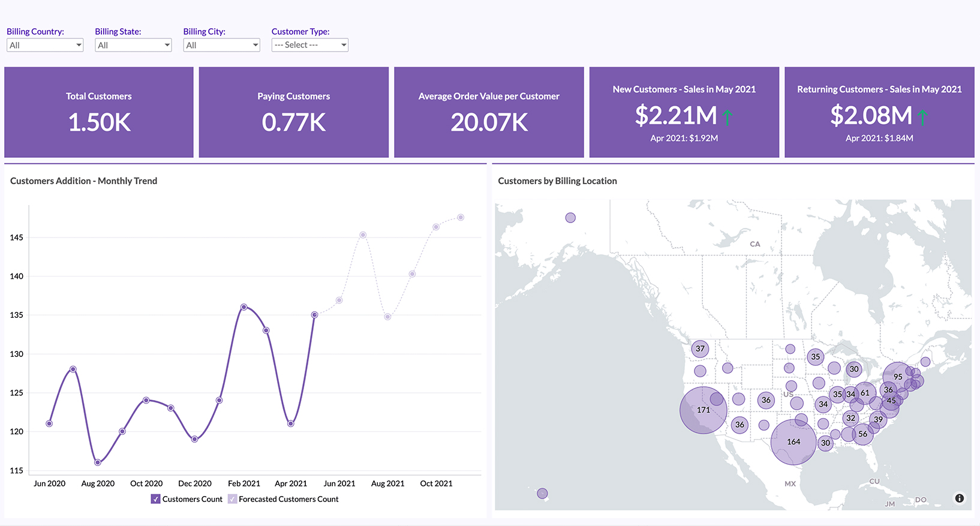980x526 pixels.
Task: Select the 95 customers map bubble
Action: [898, 377]
